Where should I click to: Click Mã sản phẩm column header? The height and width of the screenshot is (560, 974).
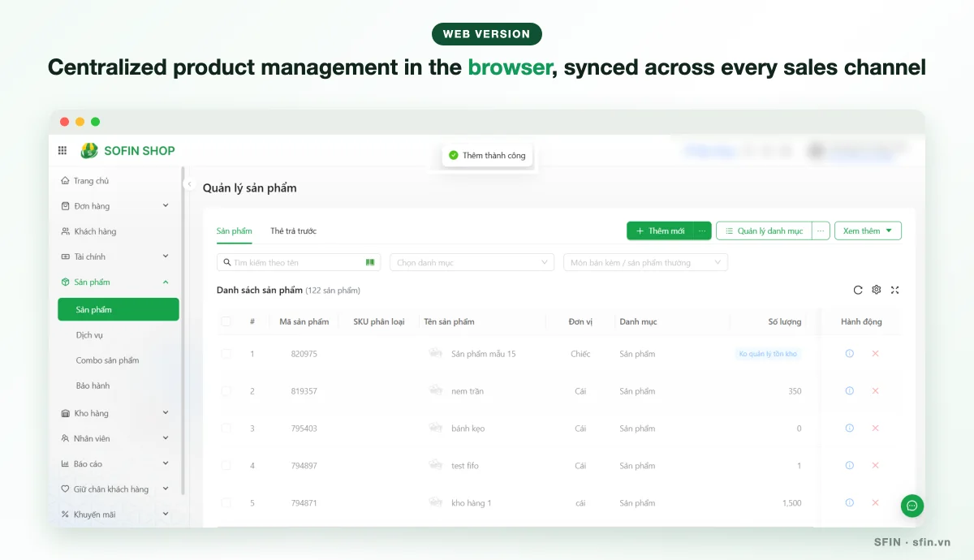[304, 321]
